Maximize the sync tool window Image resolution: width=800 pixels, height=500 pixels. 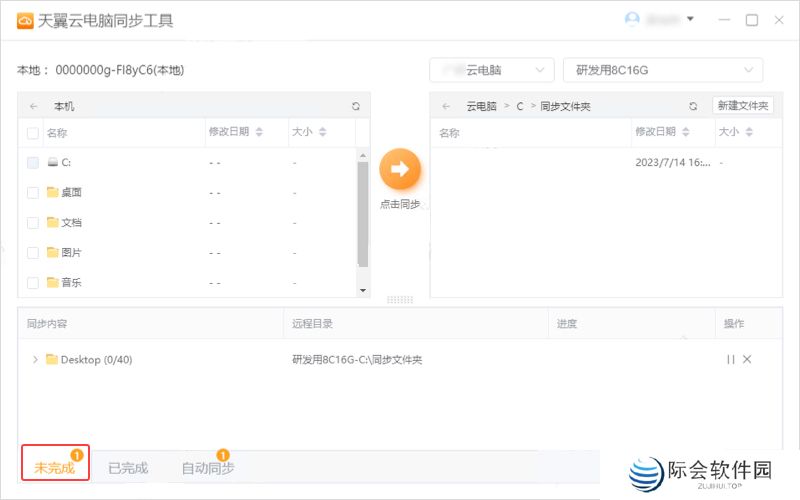click(x=752, y=20)
